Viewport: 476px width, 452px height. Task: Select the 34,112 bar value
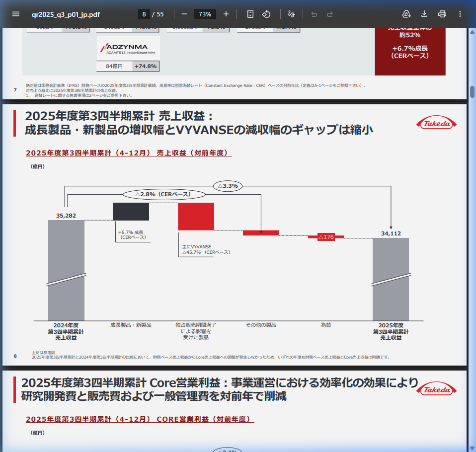(391, 233)
